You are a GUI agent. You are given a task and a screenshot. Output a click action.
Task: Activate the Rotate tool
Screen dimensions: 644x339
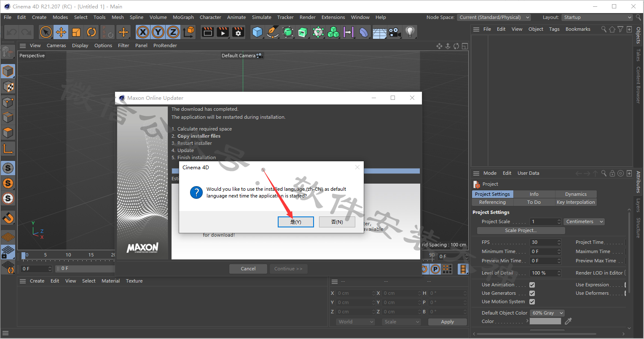pos(91,32)
